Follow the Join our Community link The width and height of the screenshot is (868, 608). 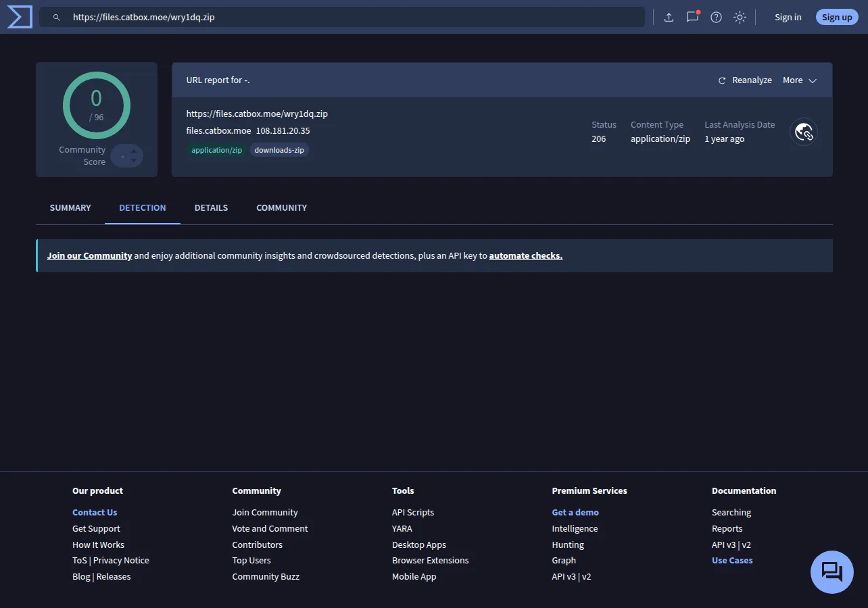pyautogui.click(x=89, y=256)
